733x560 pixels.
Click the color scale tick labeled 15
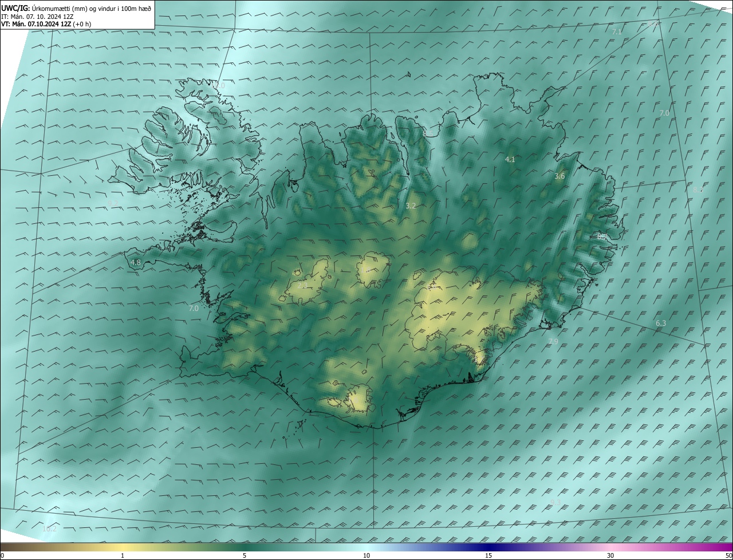click(488, 555)
